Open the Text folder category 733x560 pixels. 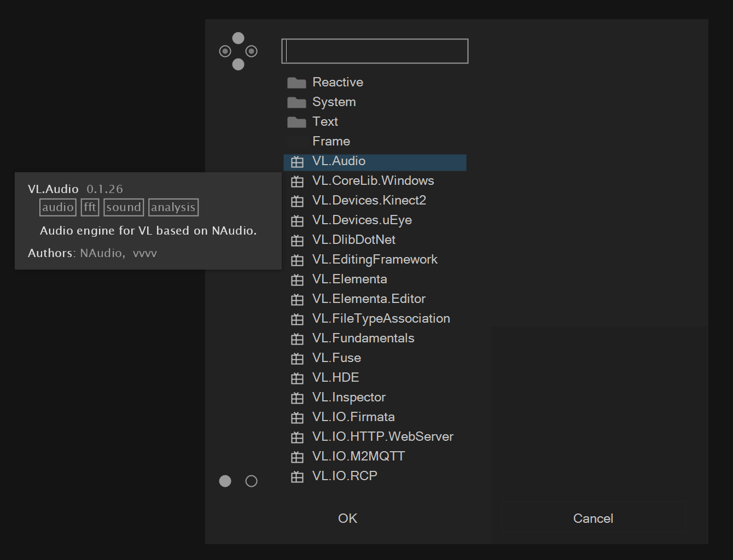(325, 122)
